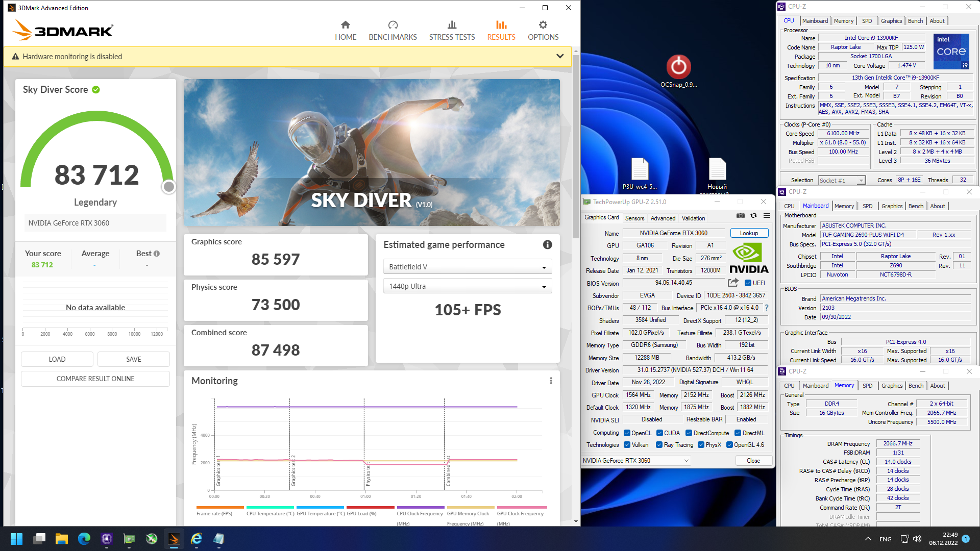Open the Socket #1 selection dropdown in CPU-Z

[842, 181]
